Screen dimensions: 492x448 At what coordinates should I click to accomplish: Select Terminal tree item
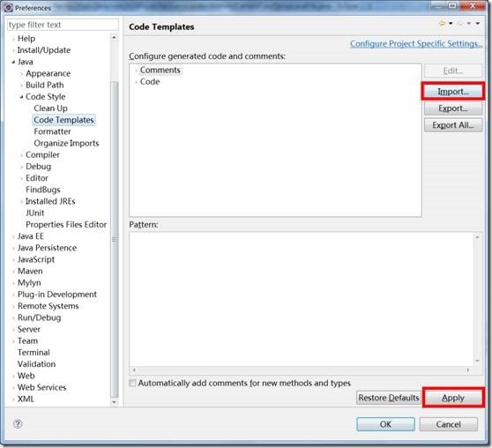click(x=34, y=353)
